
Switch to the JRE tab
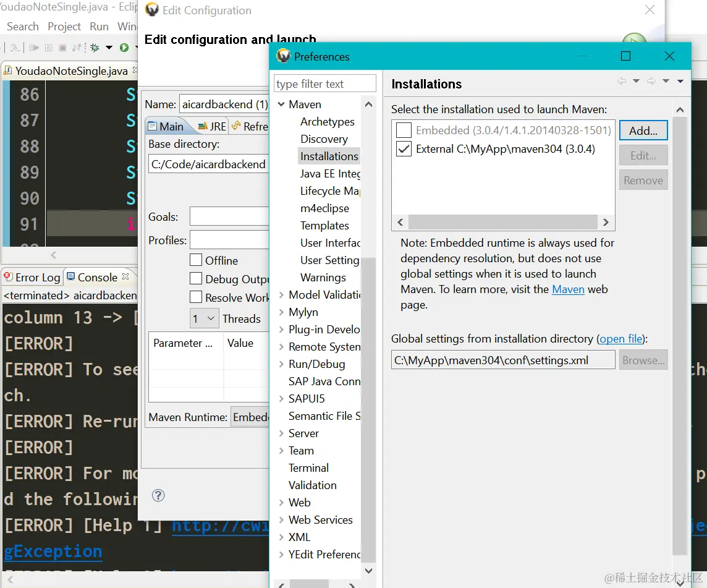point(212,126)
